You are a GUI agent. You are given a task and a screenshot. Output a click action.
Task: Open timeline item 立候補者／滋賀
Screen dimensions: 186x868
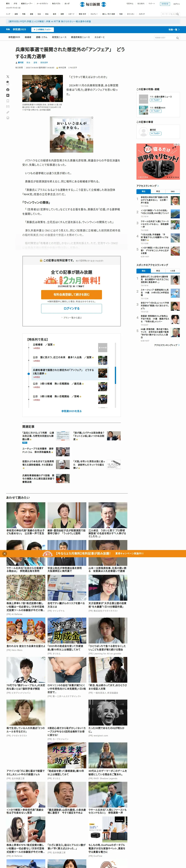[x=43, y=345]
